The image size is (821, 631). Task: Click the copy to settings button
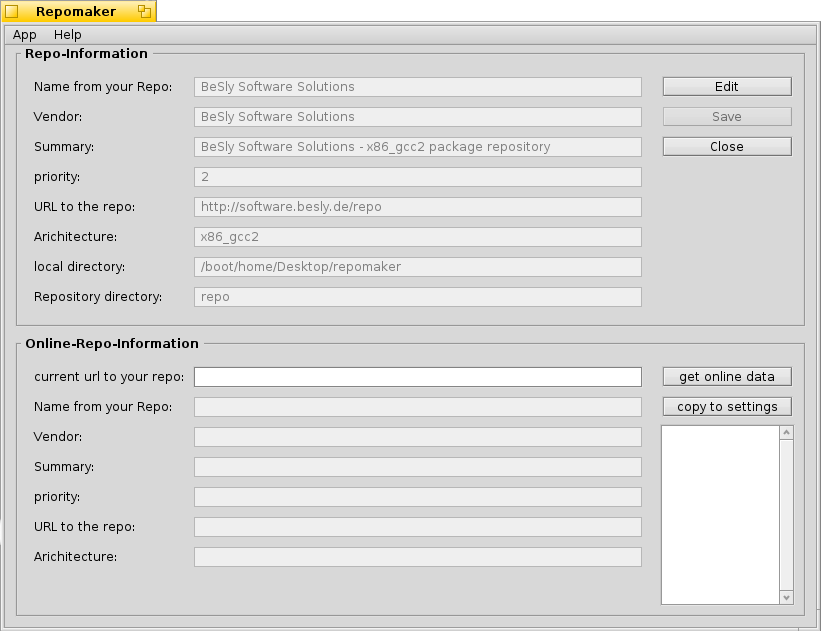click(727, 407)
